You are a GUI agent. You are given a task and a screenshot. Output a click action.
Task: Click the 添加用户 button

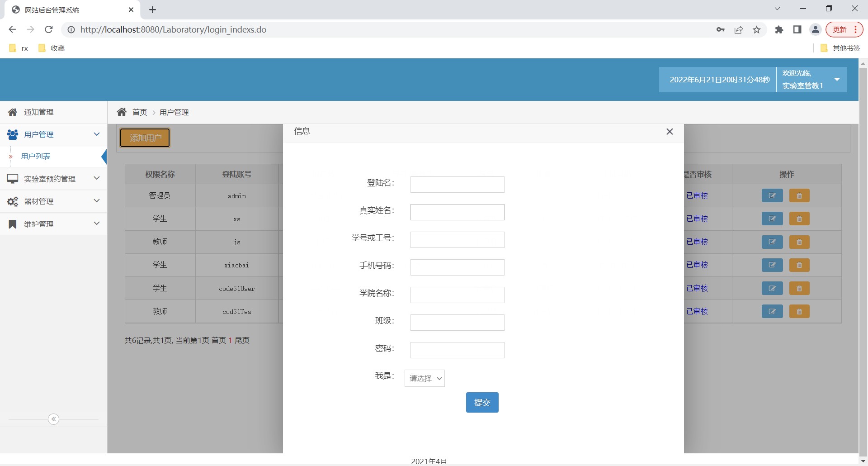pos(145,138)
